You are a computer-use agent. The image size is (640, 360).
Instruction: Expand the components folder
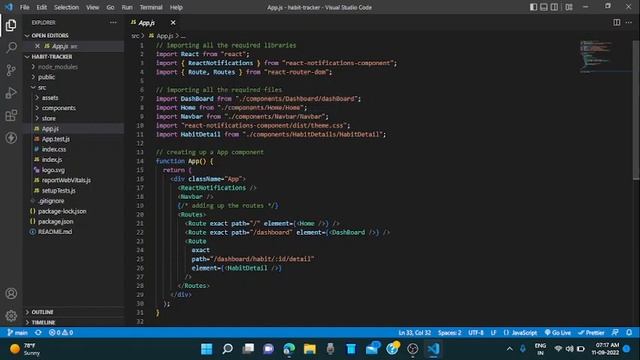73,108
